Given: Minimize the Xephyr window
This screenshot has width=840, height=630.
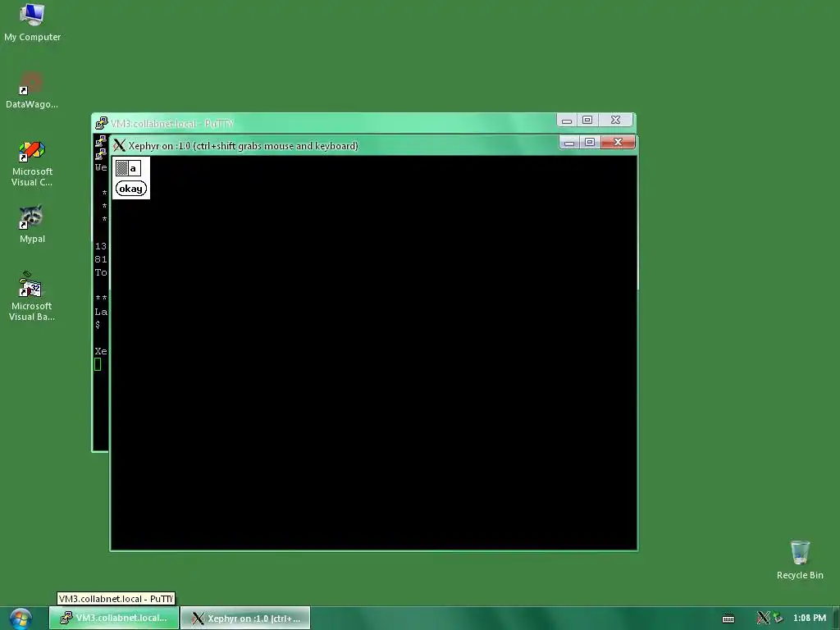Looking at the screenshot, I should point(569,143).
